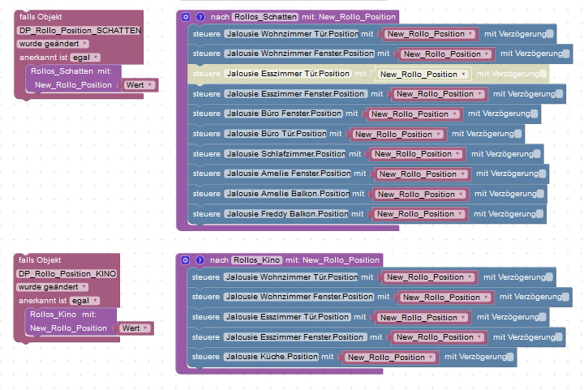Tick delay checkbox for Wohnzimmer Fenster in Rollos_Schatten
The height and width of the screenshot is (390, 588).
566,54
